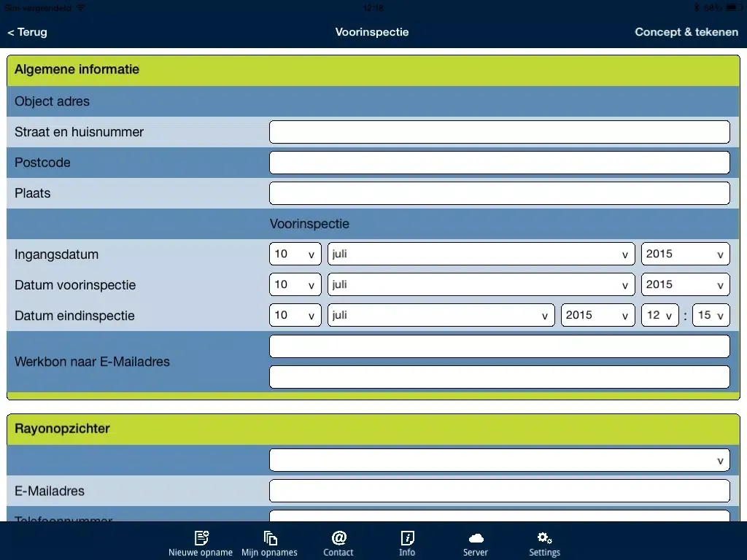Open Datum eindinspectie day dropdown
Viewport: 747px width, 560px height.
295,315
